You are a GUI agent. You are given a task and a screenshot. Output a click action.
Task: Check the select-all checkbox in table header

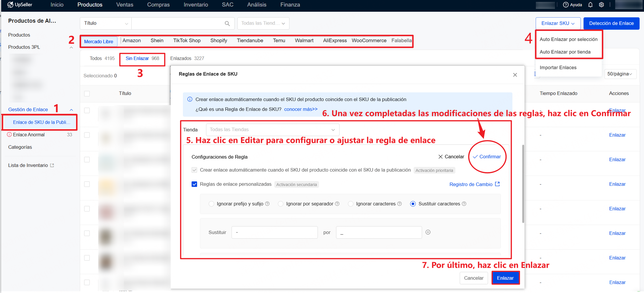pyautogui.click(x=87, y=93)
